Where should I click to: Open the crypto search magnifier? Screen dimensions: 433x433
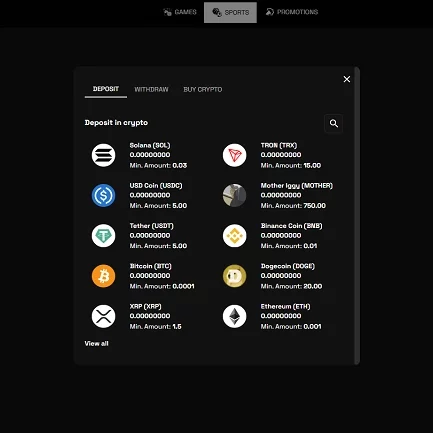click(x=334, y=124)
